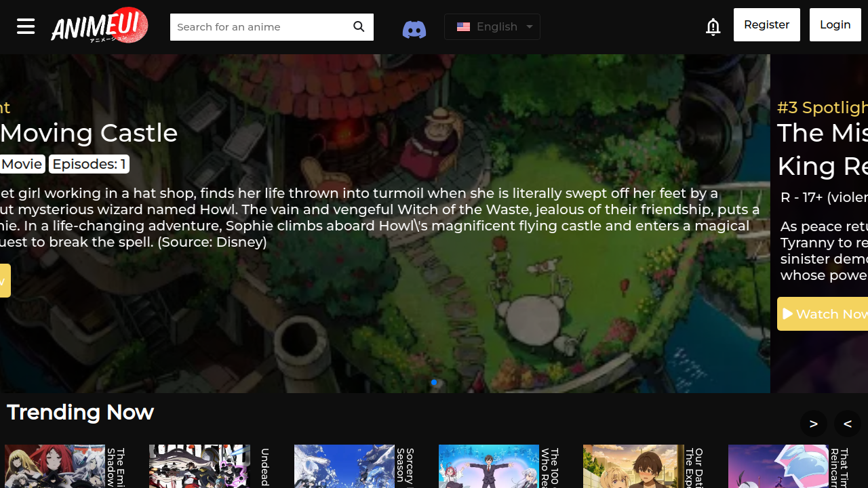Open the Moving Castle spotlight title

[89, 133]
